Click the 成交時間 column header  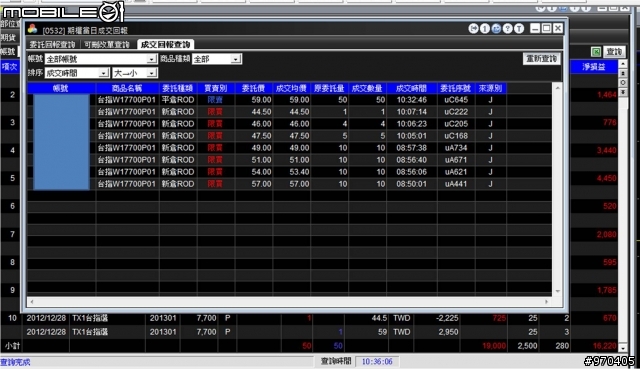tap(411, 88)
